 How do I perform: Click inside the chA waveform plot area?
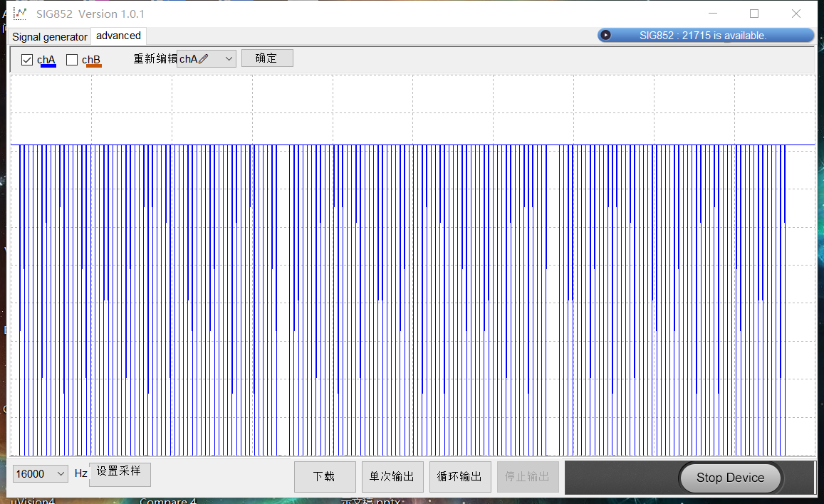tap(413, 265)
